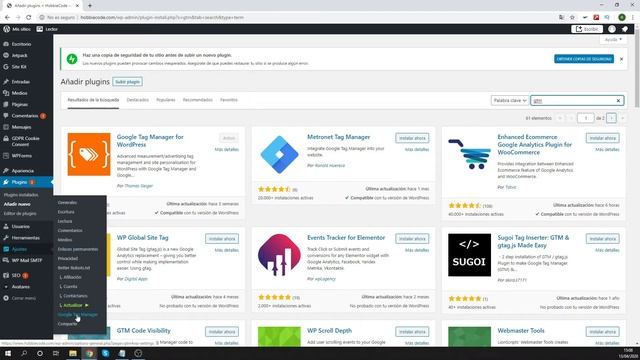The height and width of the screenshot is (360, 640).
Task: Click the Escritorio dashboard icon in sidebar
Action: [x=6, y=44]
